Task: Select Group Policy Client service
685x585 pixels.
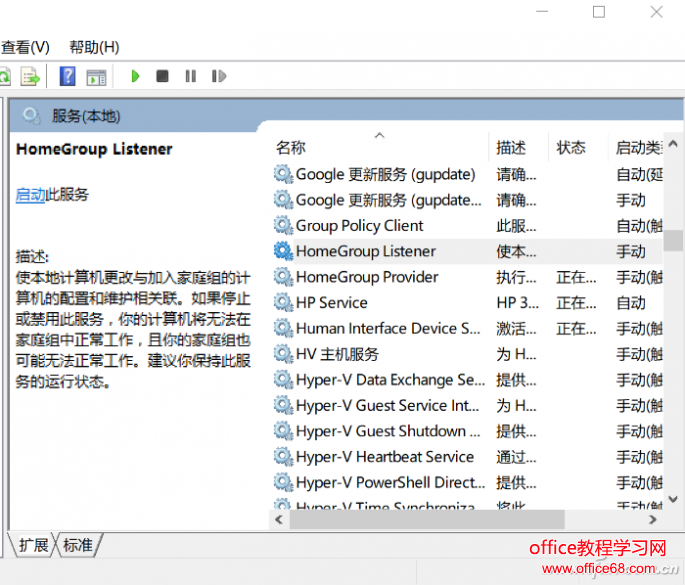Action: point(467,226)
